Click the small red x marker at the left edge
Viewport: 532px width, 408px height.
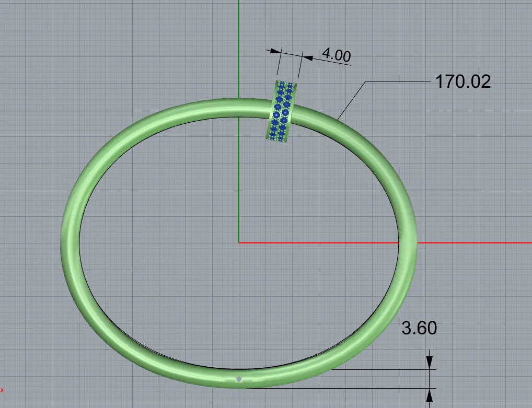point(2,390)
